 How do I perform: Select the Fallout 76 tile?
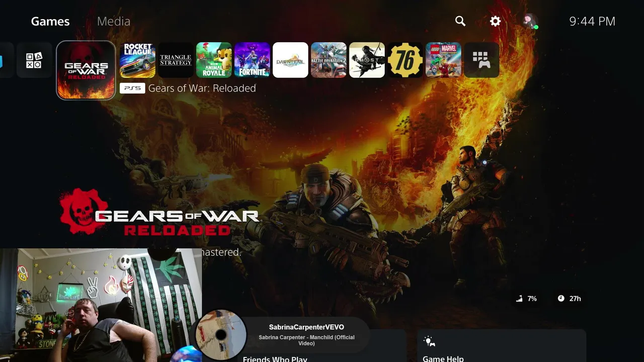coord(405,60)
